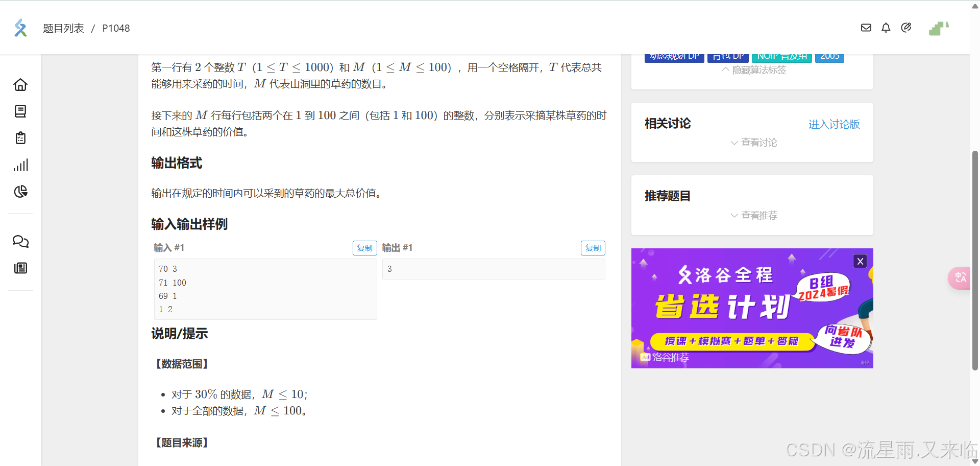
Task: Open the records pie chart icon
Action: (x=20, y=192)
